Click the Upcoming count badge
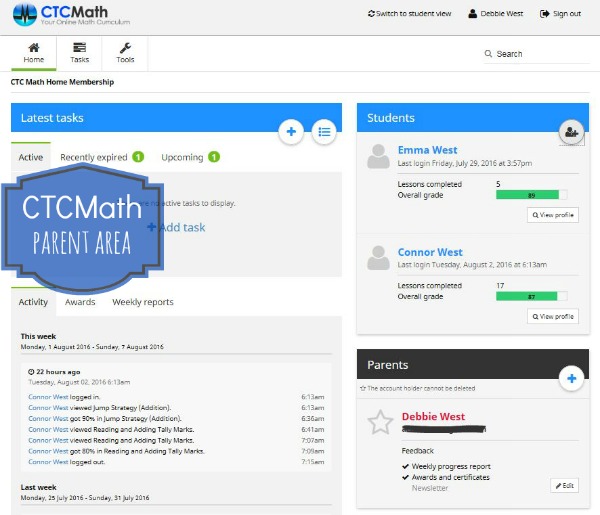 tap(214, 157)
